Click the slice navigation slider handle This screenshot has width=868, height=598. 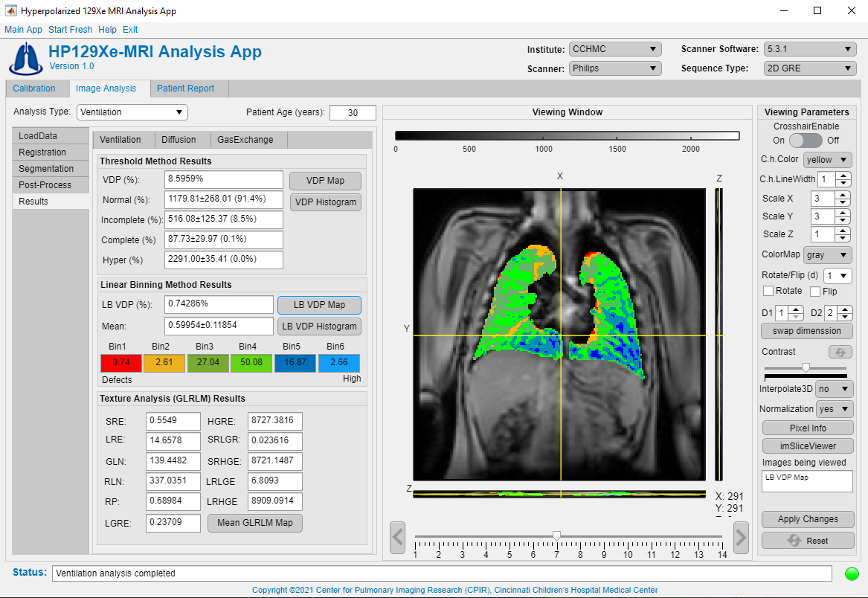556,536
